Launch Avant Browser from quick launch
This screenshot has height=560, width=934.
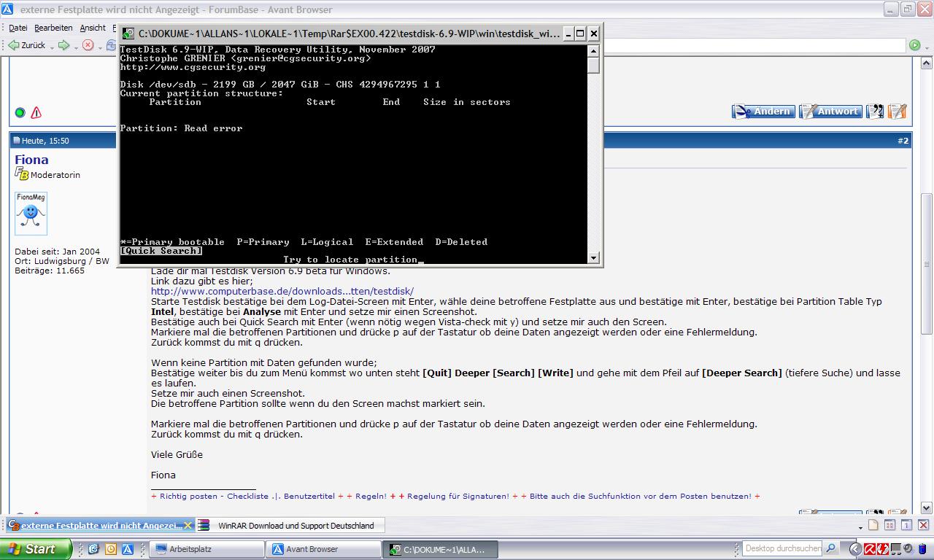pos(126,549)
